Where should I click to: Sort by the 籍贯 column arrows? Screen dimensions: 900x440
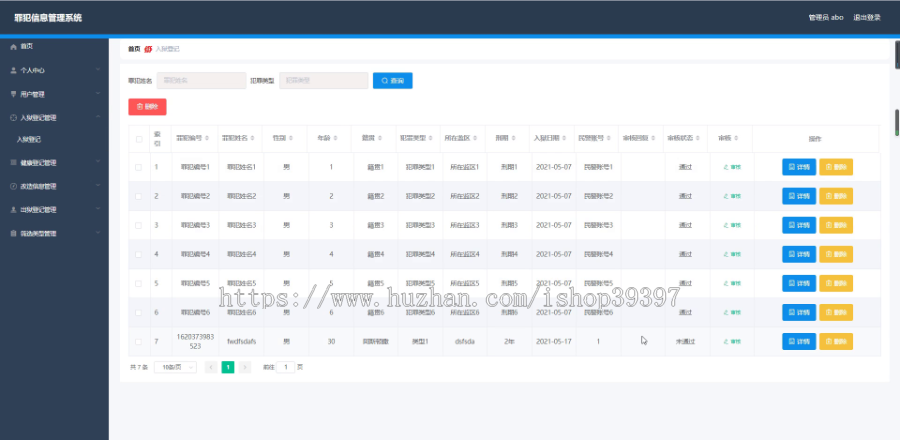tap(379, 138)
